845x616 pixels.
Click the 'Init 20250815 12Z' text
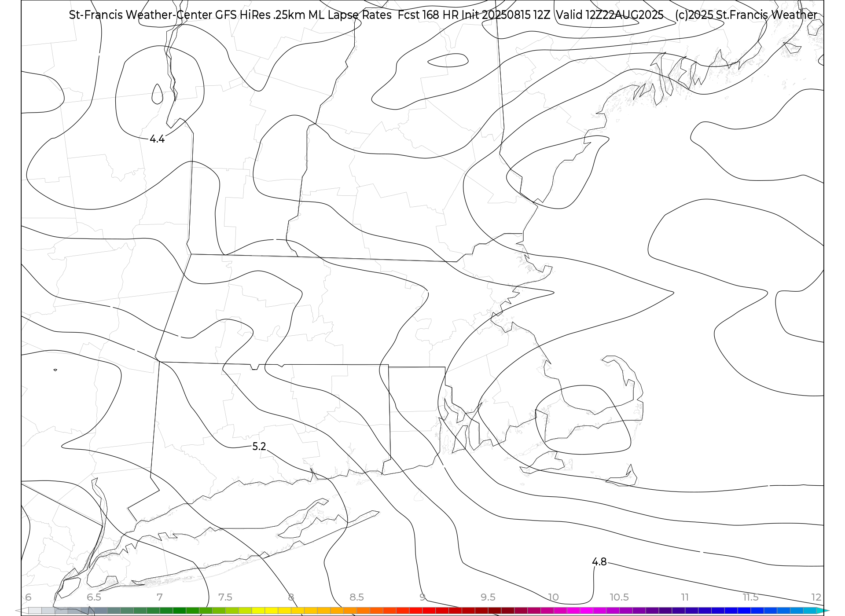[x=506, y=15]
